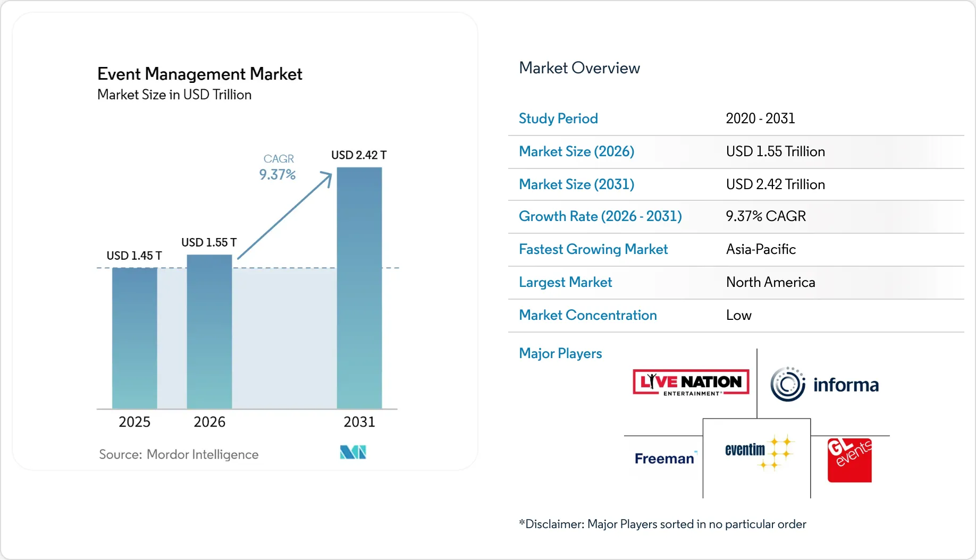Click the 'Market Concentration' label
Viewport: 976px width, 560px height.
(x=588, y=315)
